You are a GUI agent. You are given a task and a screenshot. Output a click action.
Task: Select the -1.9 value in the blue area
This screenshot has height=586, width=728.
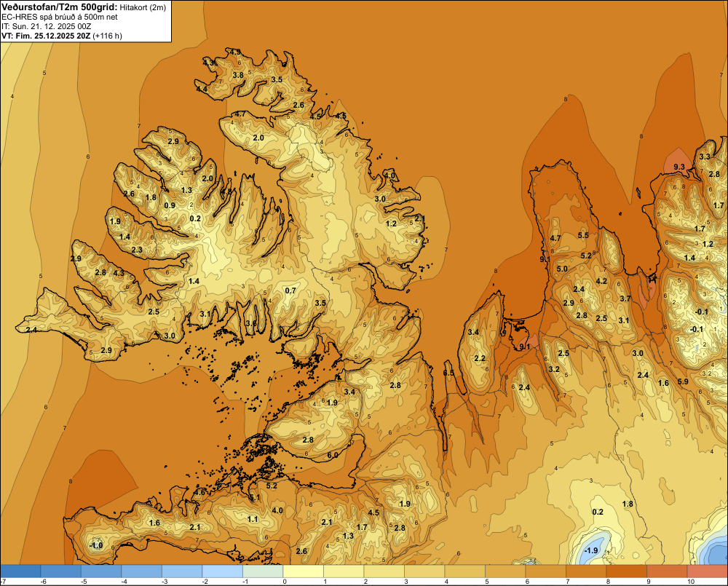point(591,551)
